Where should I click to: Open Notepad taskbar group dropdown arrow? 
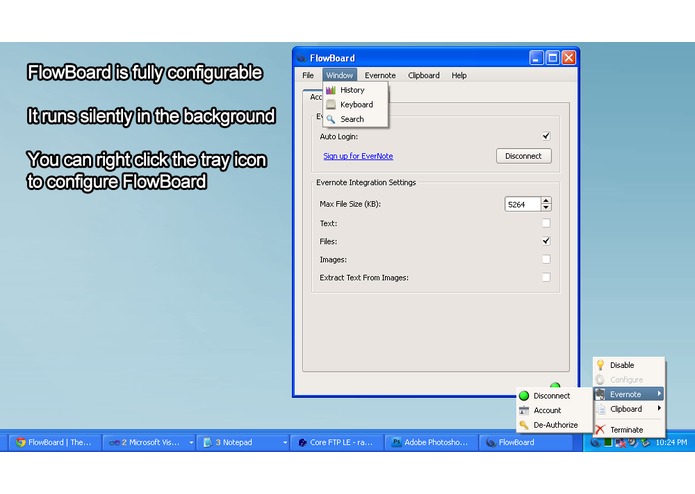pyautogui.click(x=285, y=442)
